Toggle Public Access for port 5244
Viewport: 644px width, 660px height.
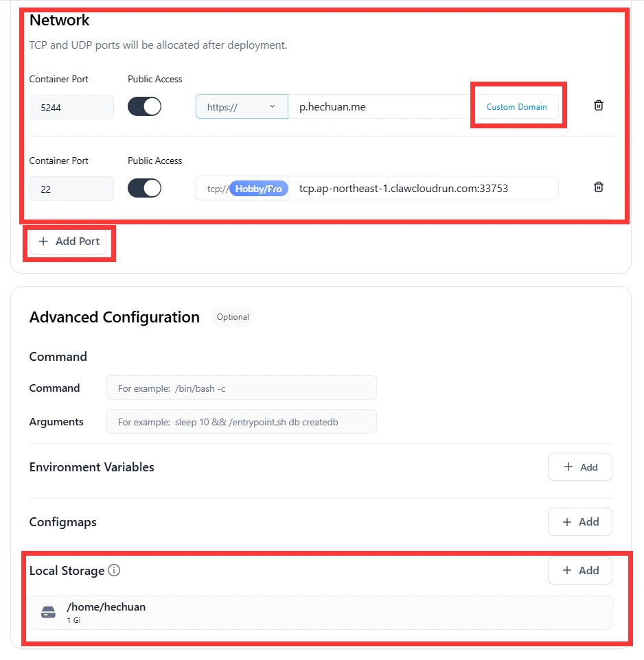coord(144,106)
